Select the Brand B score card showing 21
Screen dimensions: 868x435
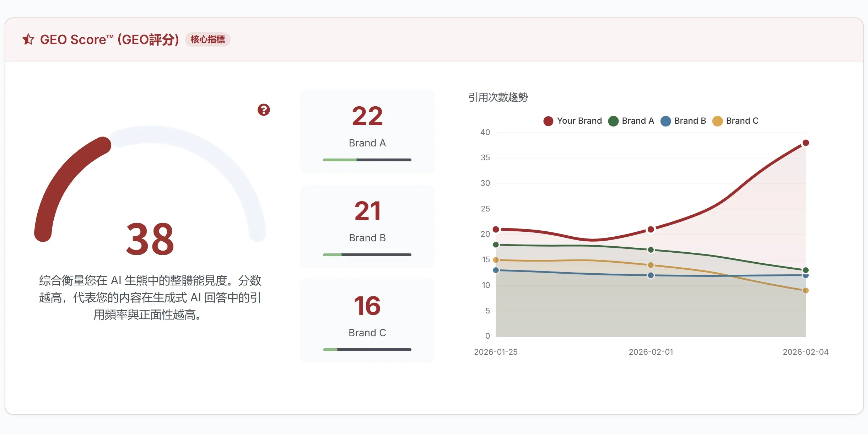pos(367,226)
